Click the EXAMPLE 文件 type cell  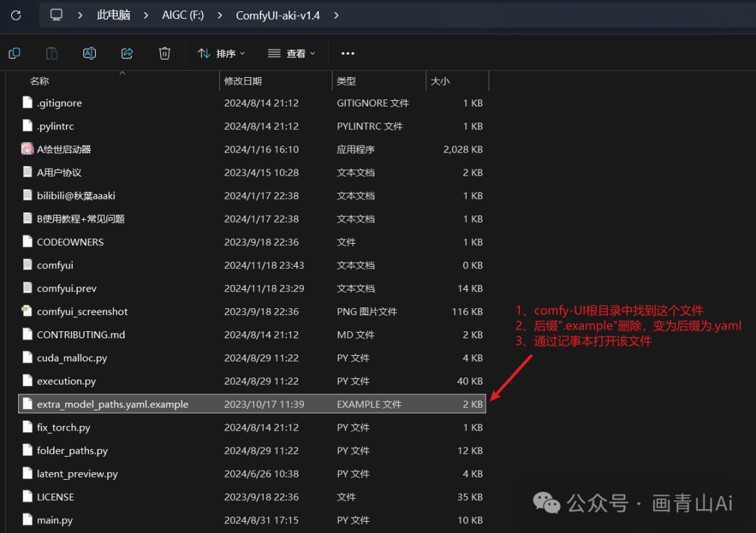pos(369,404)
